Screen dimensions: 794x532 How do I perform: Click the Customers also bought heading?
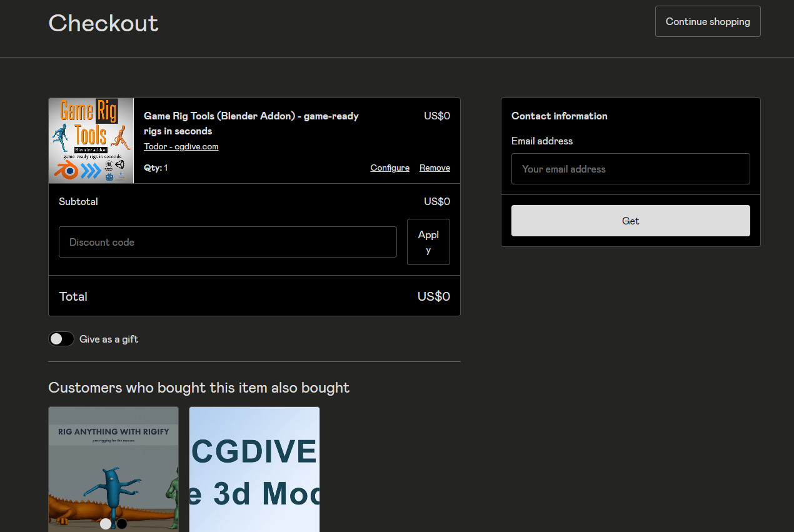(199, 388)
